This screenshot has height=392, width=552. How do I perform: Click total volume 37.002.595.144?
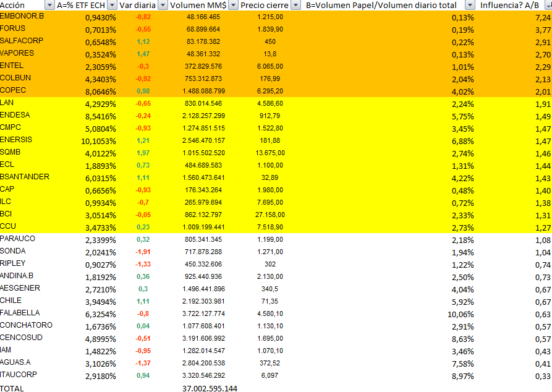[210, 388]
